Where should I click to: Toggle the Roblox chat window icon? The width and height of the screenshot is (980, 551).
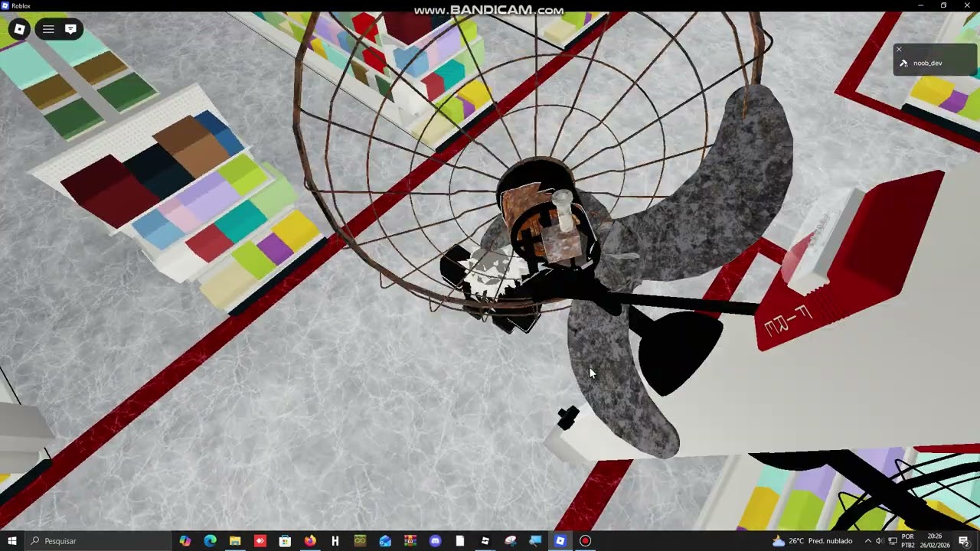click(70, 29)
